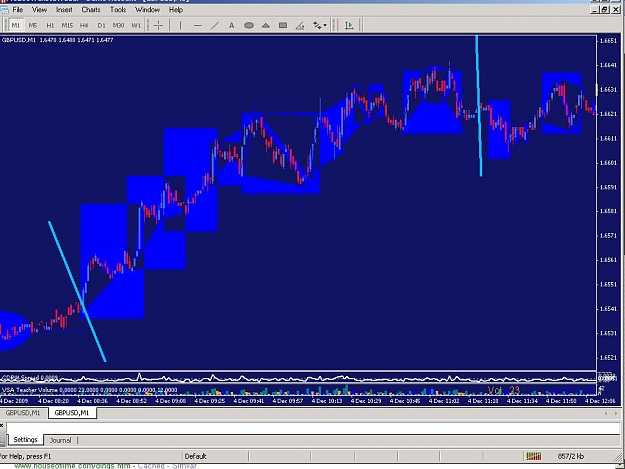
Task: Switch chart to H1 timeframe
Action: click(50, 26)
